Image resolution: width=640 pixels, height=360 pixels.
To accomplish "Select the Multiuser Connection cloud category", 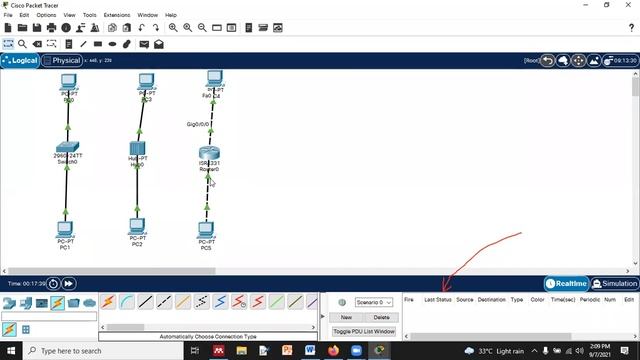I will tap(89, 303).
